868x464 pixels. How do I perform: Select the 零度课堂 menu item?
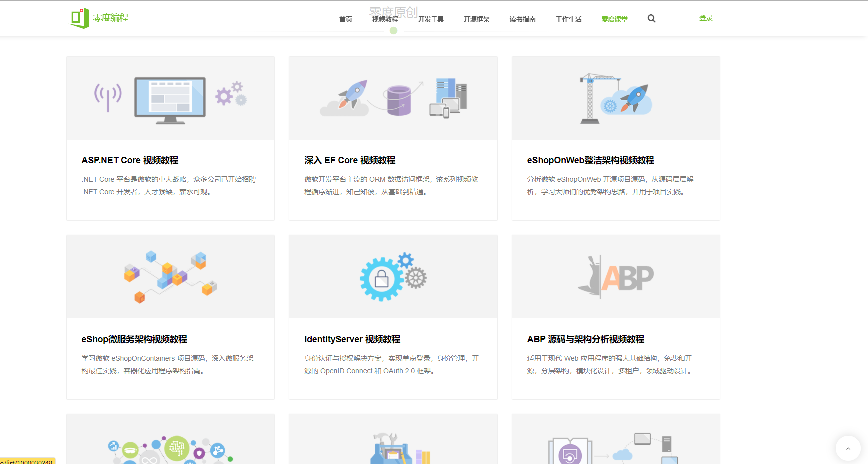615,19
